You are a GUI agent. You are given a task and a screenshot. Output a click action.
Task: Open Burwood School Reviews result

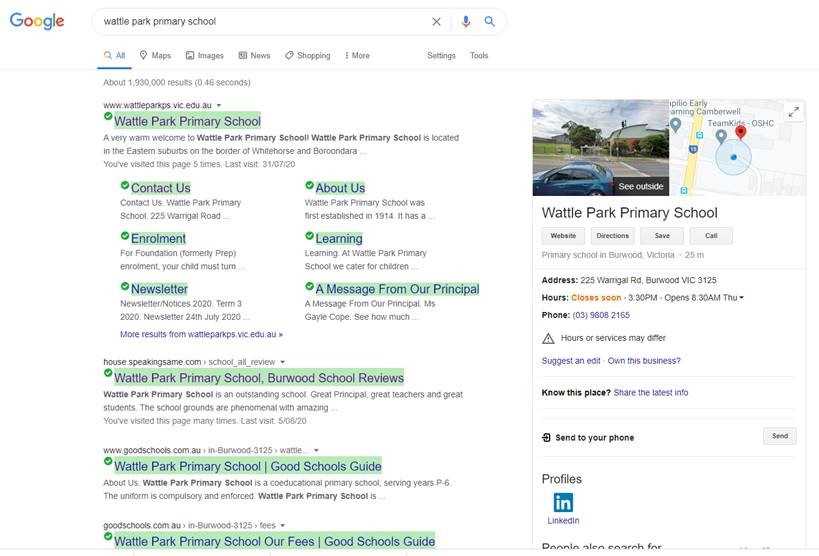point(259,378)
